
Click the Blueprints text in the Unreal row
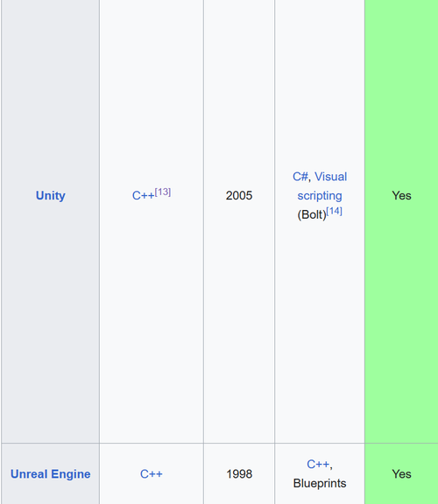320,483
